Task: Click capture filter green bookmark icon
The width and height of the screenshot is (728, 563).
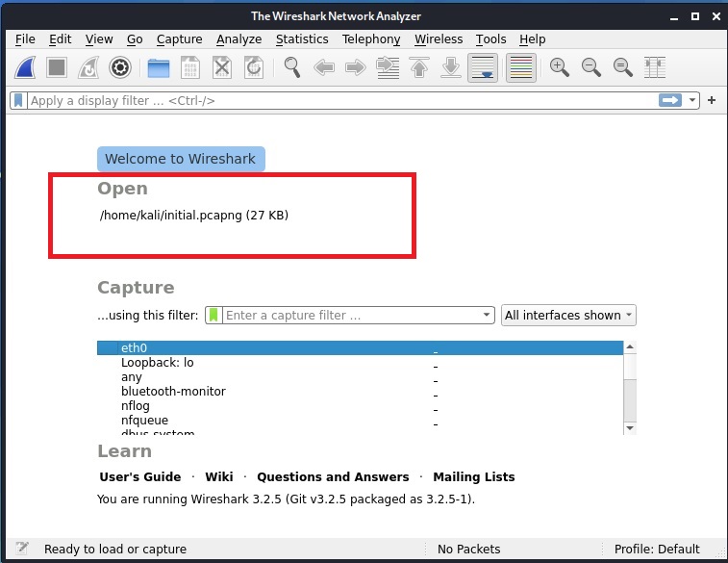Action: click(x=213, y=315)
